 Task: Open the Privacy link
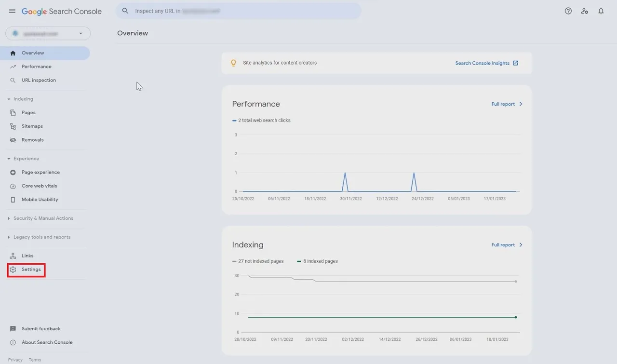pos(15,360)
